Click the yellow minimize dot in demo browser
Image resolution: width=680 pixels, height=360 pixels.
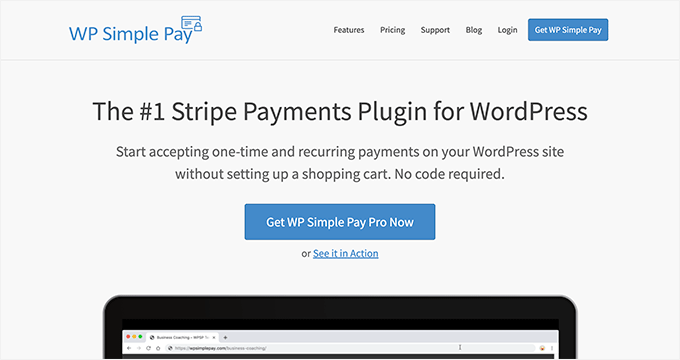pos(134,337)
